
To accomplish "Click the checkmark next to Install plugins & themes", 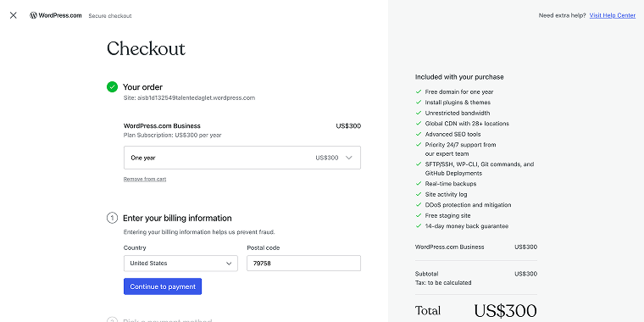I will 419,103.
